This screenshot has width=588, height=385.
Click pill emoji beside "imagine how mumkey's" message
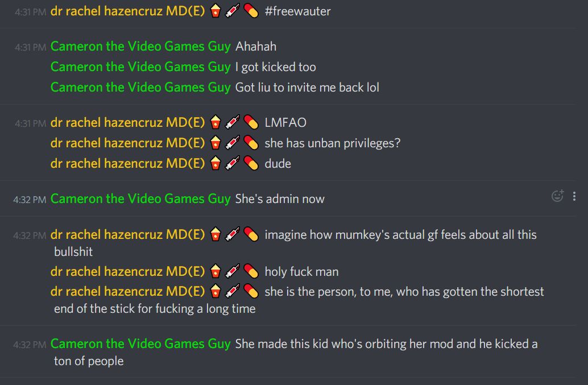[251, 235]
